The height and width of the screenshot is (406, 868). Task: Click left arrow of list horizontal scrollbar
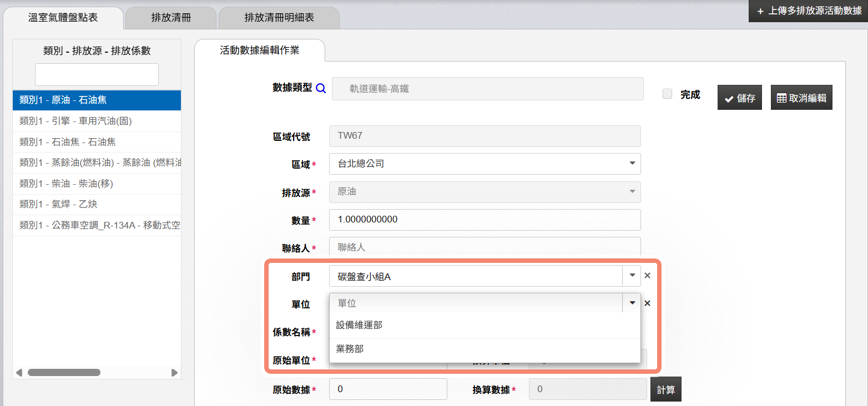[x=19, y=373]
